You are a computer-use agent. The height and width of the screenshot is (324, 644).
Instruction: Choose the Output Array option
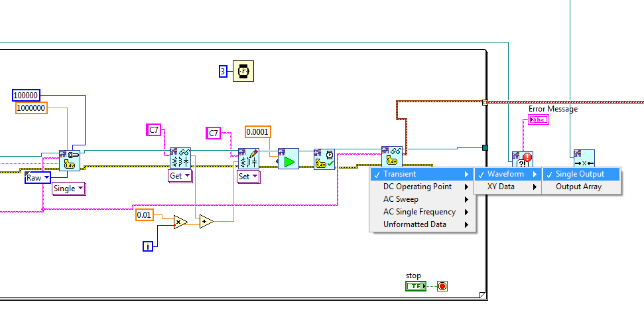point(581,187)
